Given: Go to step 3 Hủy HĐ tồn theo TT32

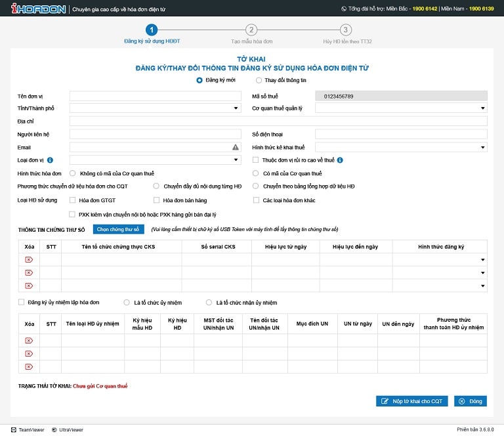Looking at the screenshot, I should pos(346,30).
